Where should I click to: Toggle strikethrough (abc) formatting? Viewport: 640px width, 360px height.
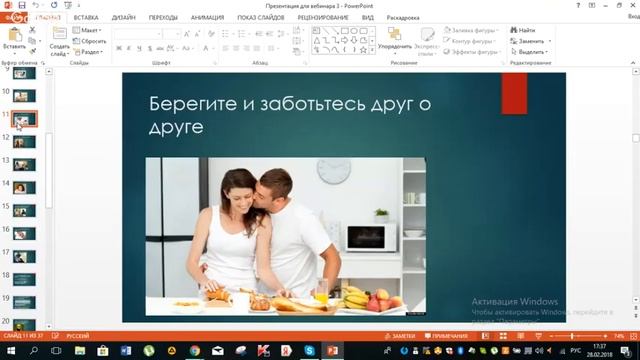pos(160,48)
